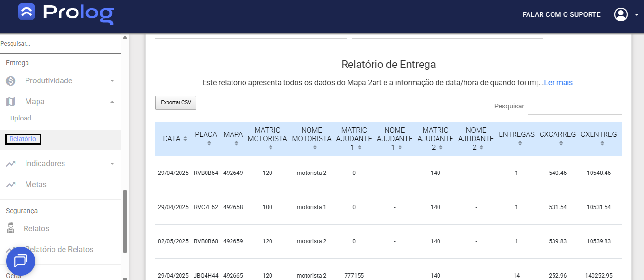Click the Mapa map icon
This screenshot has height=280, width=644.
[11, 102]
